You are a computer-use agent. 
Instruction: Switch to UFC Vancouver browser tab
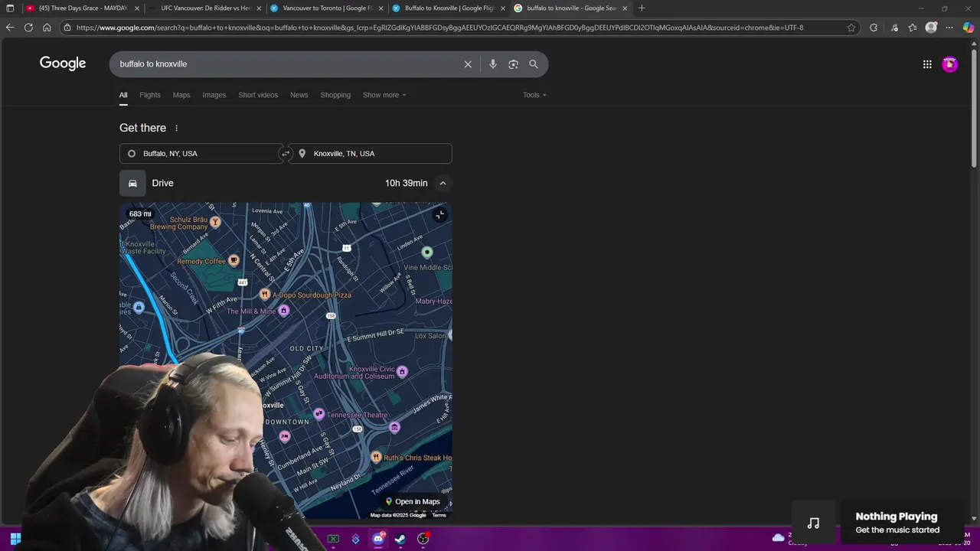coord(205,8)
